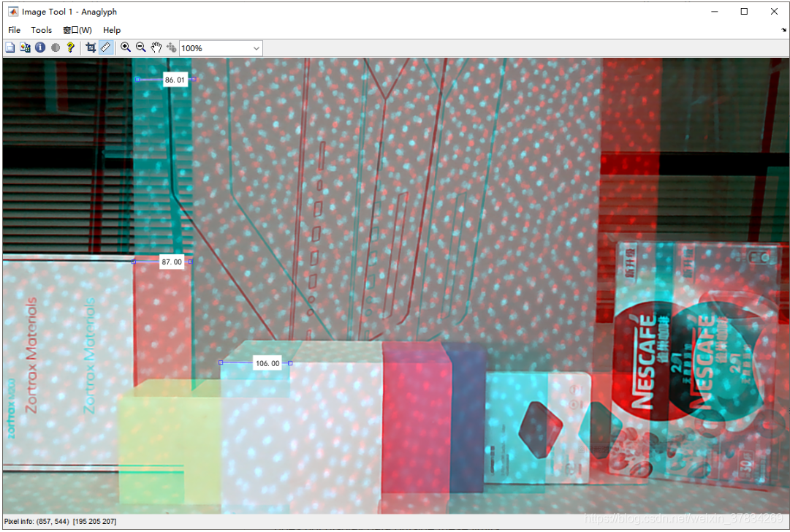Screen dimensions: 790x532
Task: Toggle off the active Measure Distance ruler tool
Action: (x=106, y=47)
